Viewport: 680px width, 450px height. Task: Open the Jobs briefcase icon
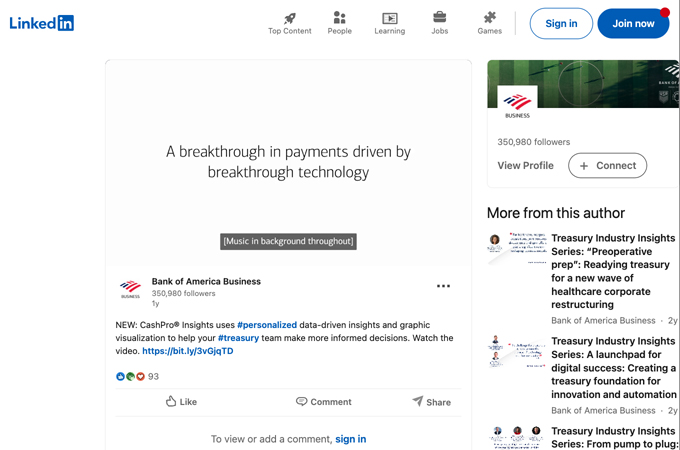pyautogui.click(x=439, y=17)
